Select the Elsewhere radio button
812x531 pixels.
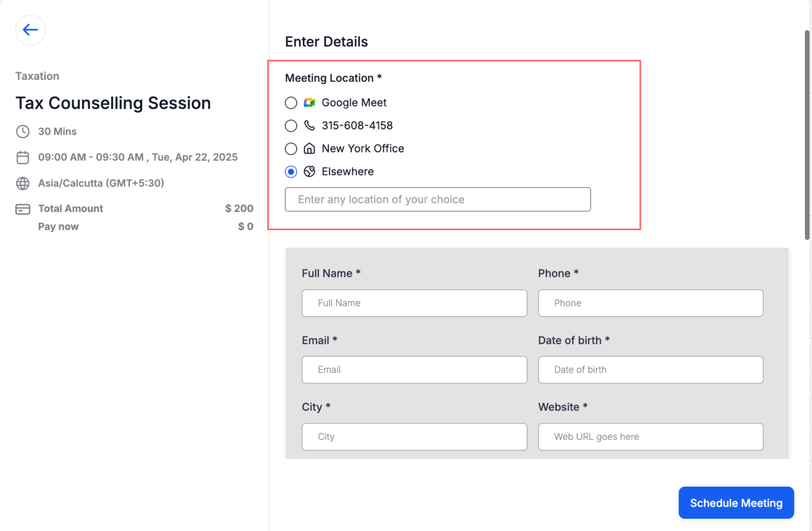(291, 171)
